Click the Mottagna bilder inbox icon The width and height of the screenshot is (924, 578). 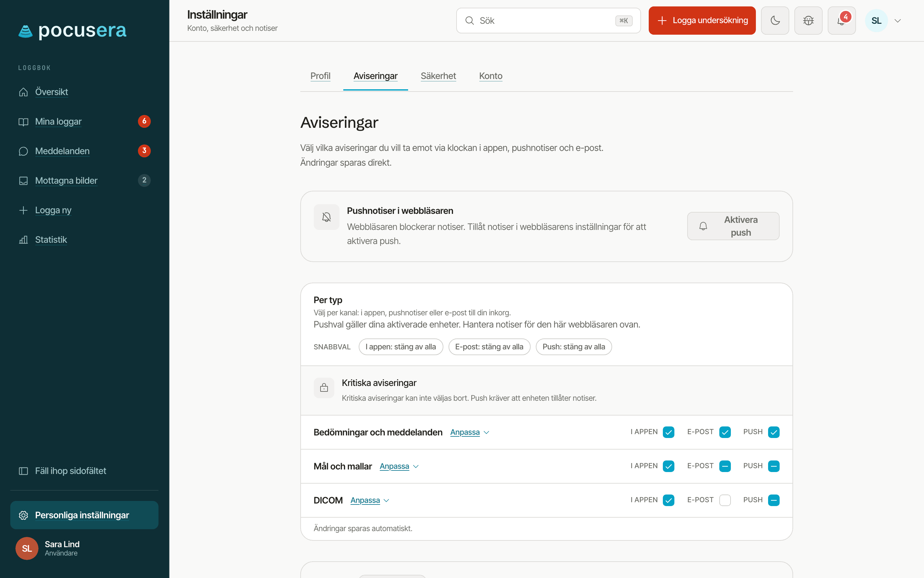[x=23, y=180]
